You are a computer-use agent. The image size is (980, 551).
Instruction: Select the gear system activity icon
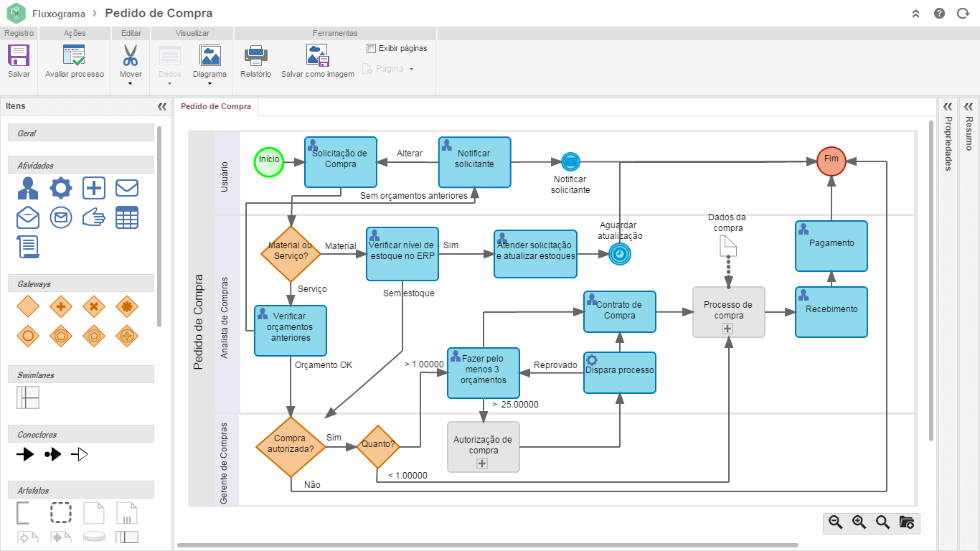tap(60, 188)
